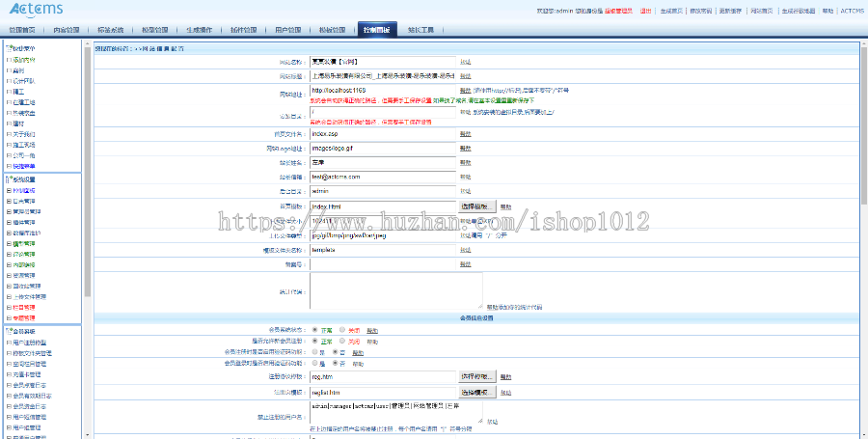Screen dimensions: 868x439
Task: Open 添加内容 shortcut
Action: 24,60
